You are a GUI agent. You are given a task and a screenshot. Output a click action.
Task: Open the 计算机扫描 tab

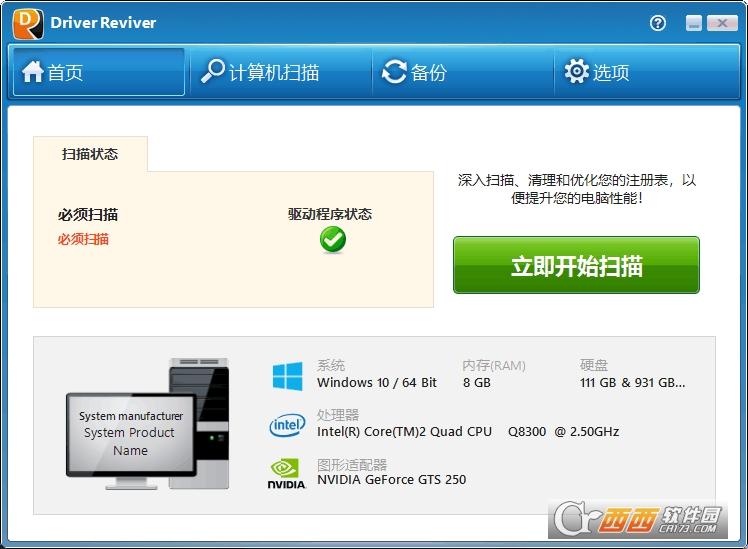click(281, 72)
